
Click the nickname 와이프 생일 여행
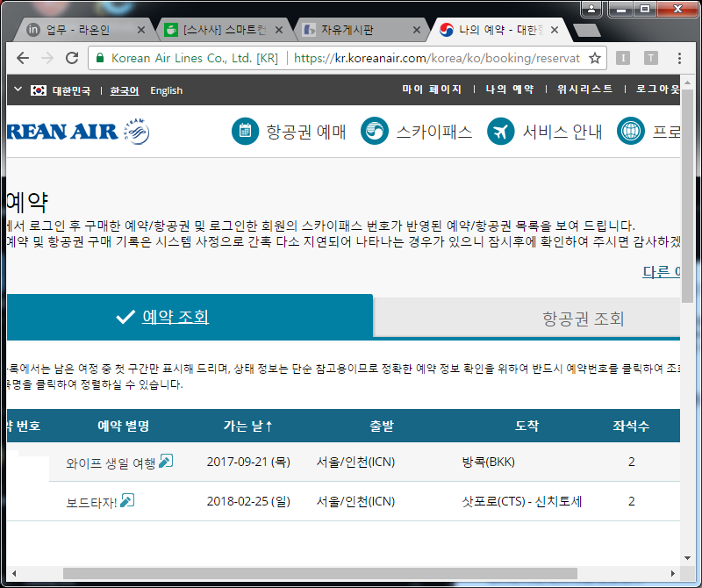point(111,463)
